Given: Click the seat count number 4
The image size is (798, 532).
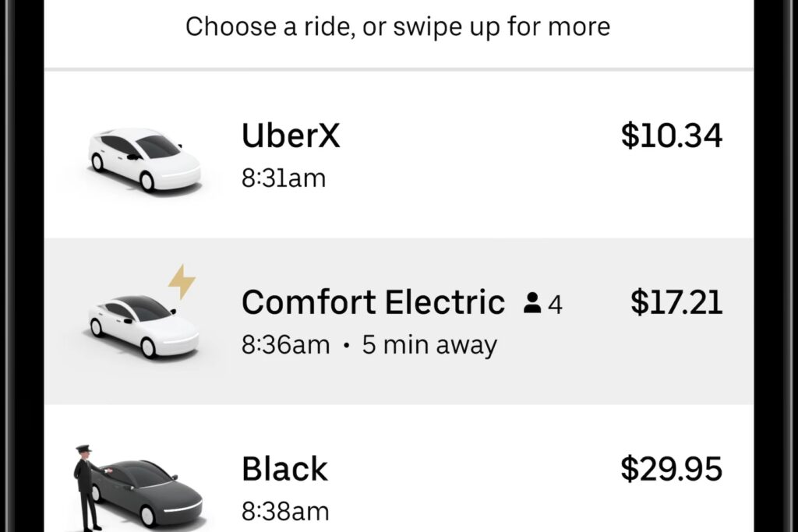Looking at the screenshot, I should point(555,304).
